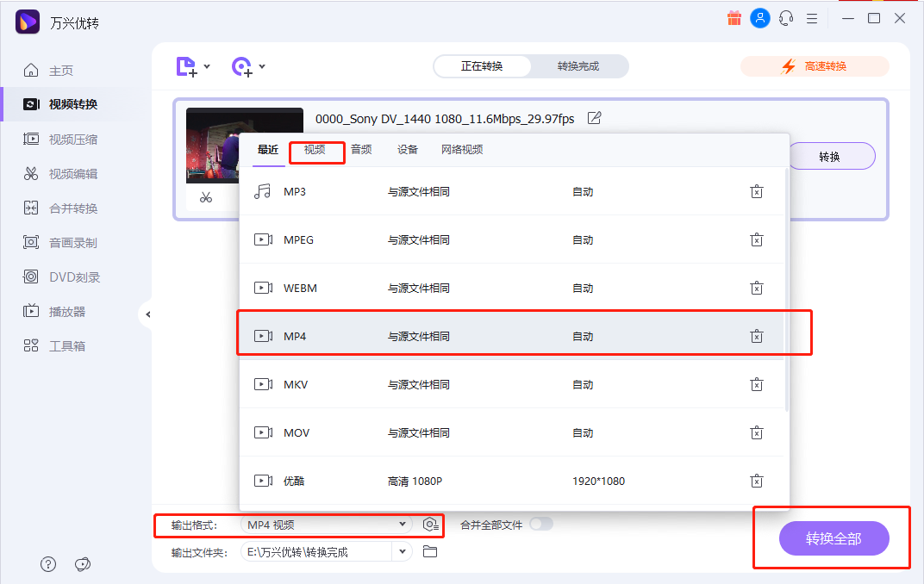Click the gift box icon in title bar

point(734,18)
